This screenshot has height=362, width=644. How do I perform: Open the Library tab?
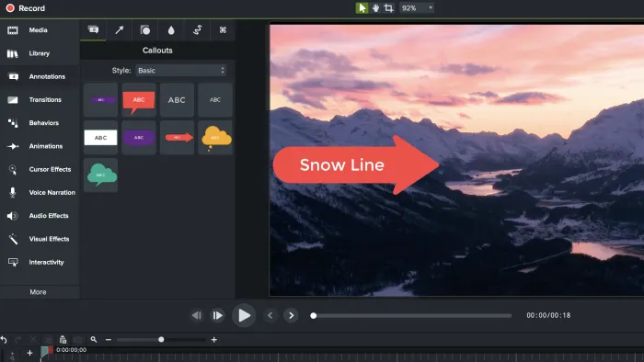click(x=40, y=53)
